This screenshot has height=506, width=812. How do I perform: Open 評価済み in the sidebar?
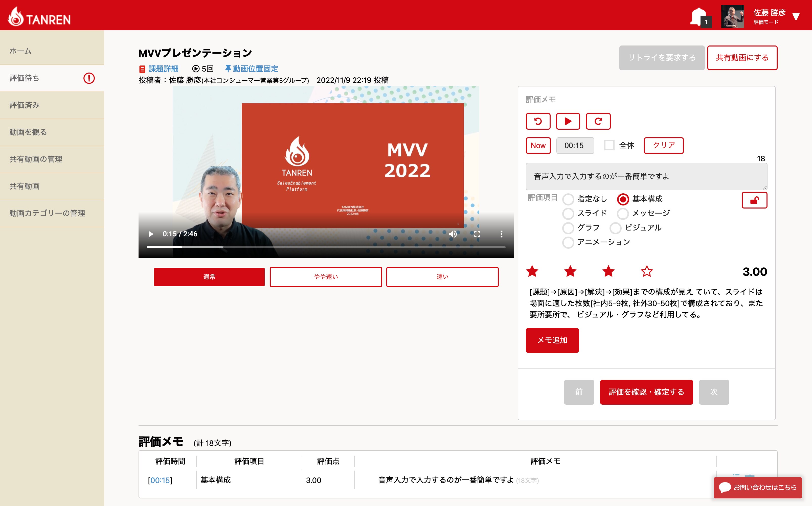52,105
